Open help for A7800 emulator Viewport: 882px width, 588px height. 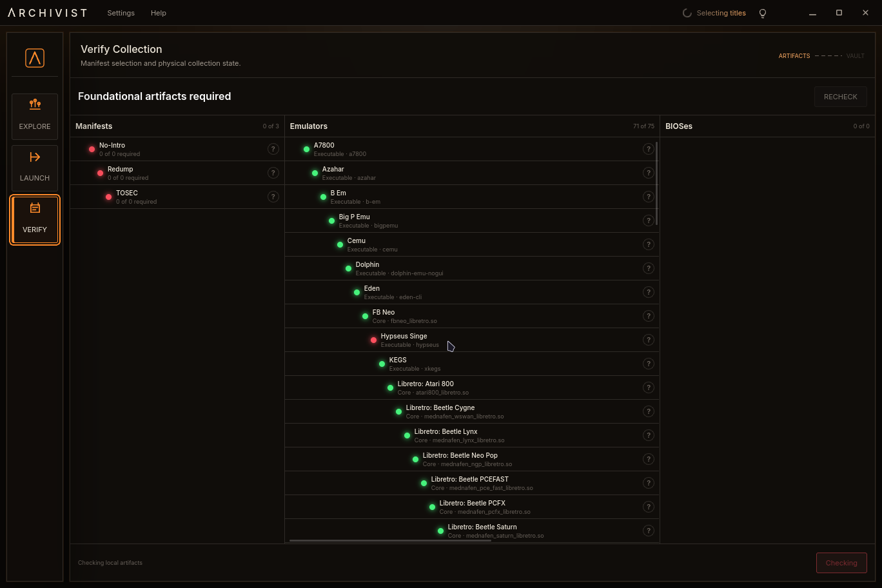tap(649, 149)
